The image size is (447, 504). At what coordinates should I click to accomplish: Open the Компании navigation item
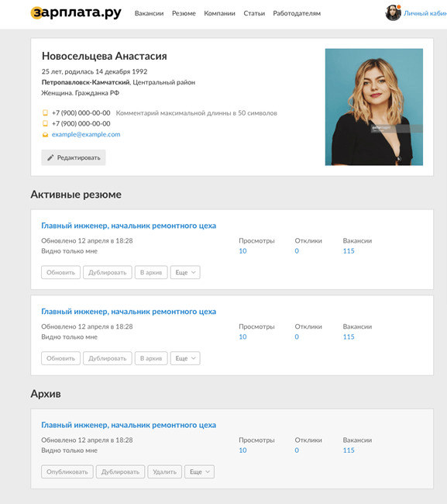point(220,13)
